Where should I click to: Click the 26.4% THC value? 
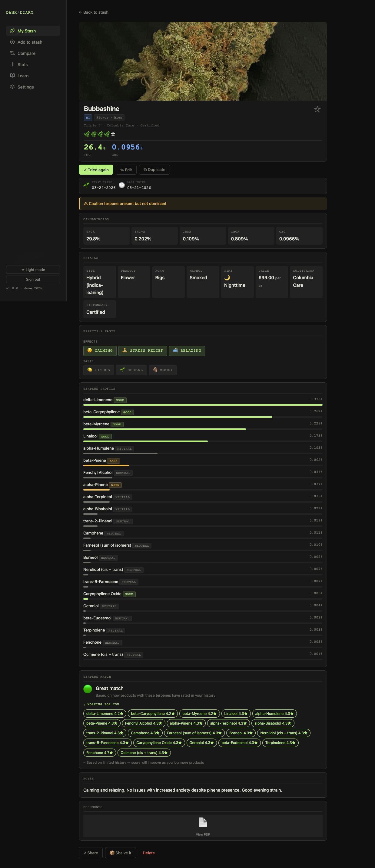(x=95, y=147)
